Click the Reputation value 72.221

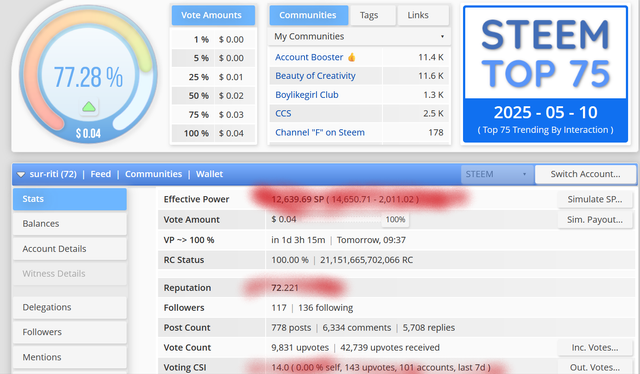pos(285,288)
